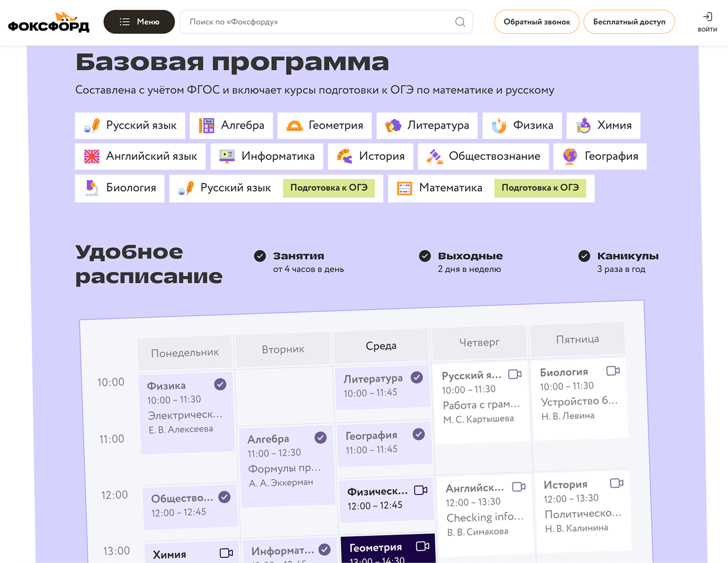728x563 pixels.
Task: Click teacher name Е. В. Алексеева
Action: 181,429
